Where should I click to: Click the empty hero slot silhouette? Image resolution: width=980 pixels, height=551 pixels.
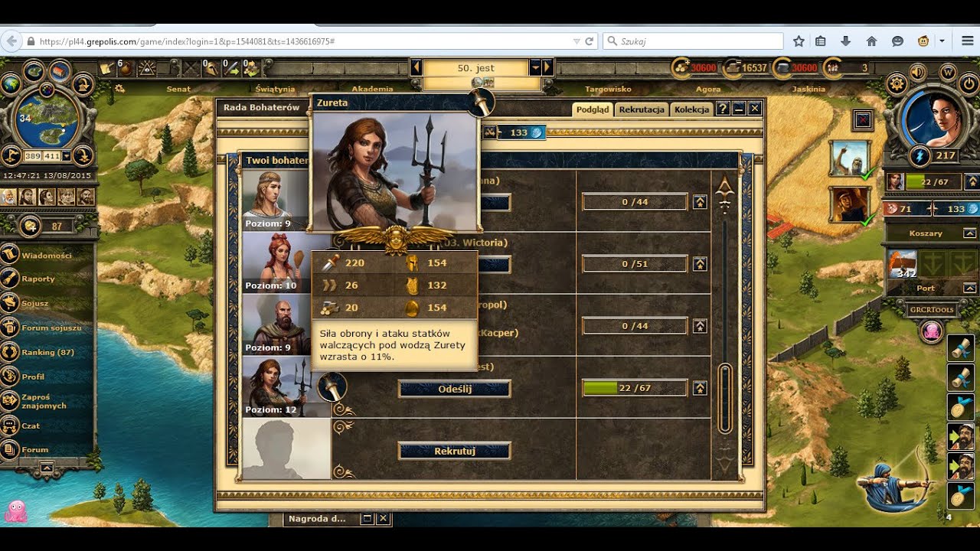[286, 448]
